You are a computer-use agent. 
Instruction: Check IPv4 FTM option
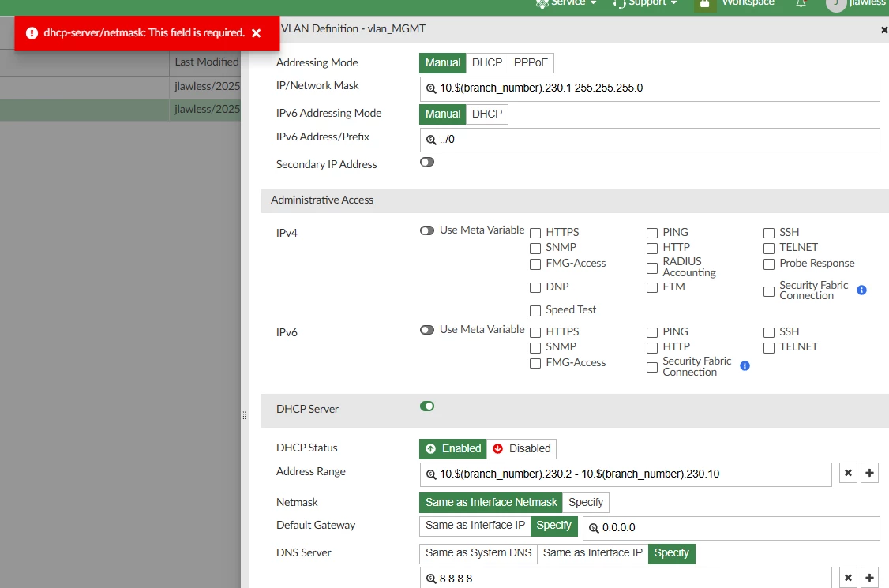652,288
